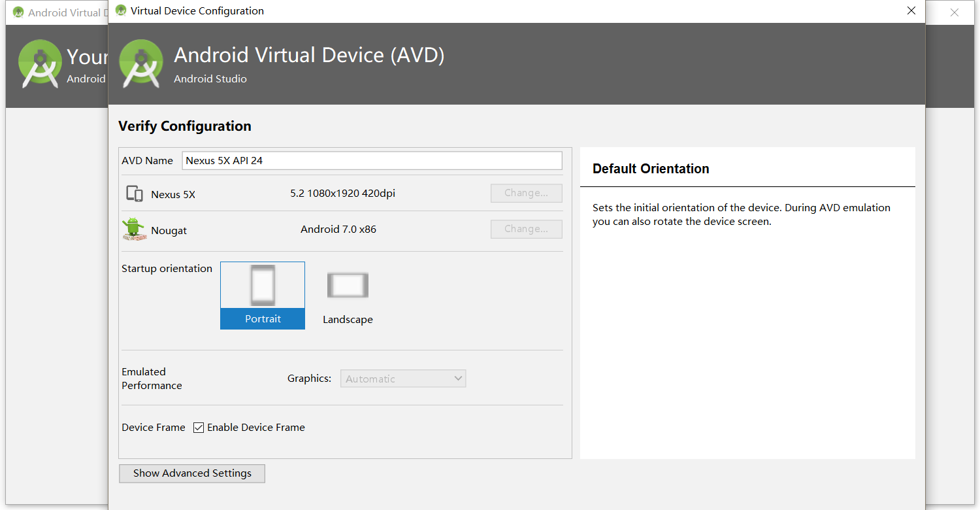
Task: Close the background Android Virtual Device window
Action: [955, 12]
